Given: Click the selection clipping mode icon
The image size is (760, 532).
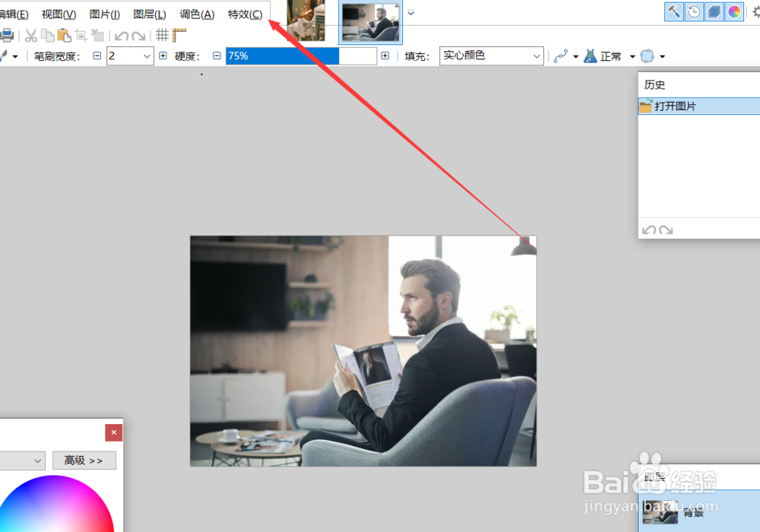Looking at the screenshot, I should pos(647,56).
